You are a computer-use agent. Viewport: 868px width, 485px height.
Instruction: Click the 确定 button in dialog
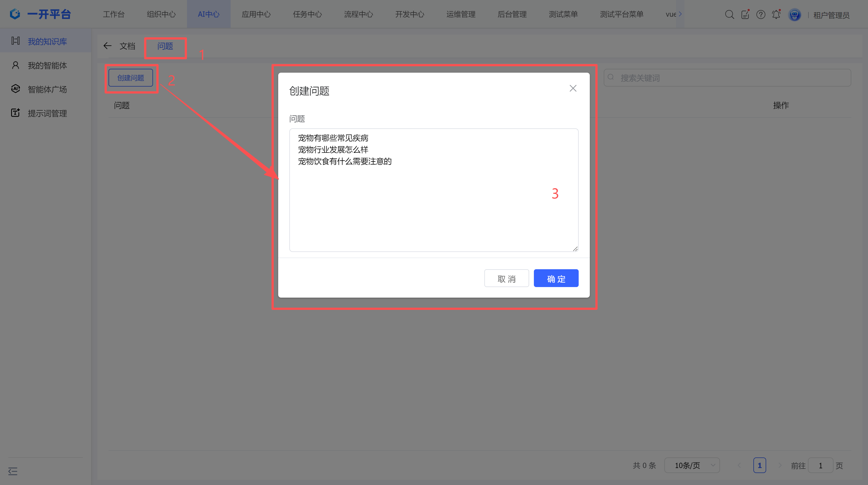(x=556, y=279)
